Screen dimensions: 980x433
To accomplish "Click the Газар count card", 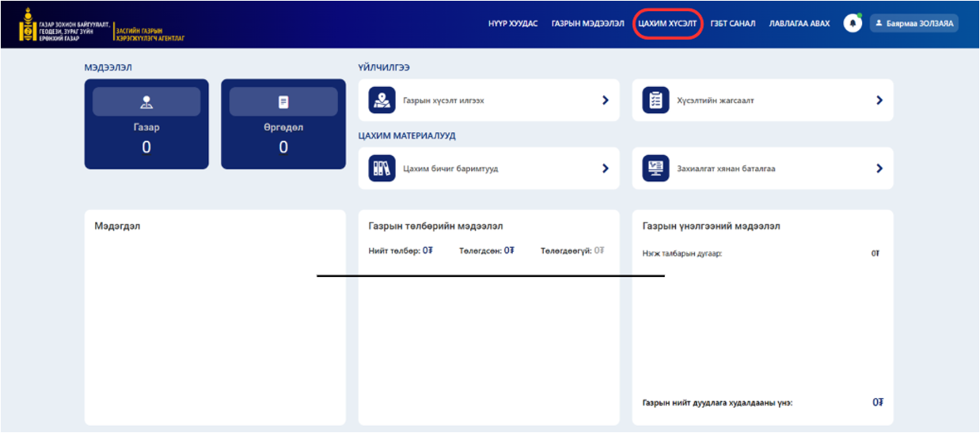I will 146,124.
